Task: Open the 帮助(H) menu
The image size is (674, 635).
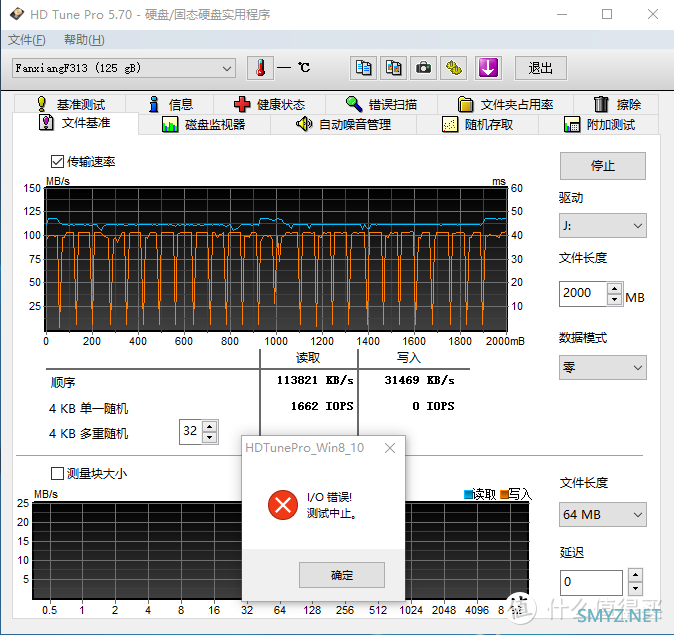Action: (84, 40)
